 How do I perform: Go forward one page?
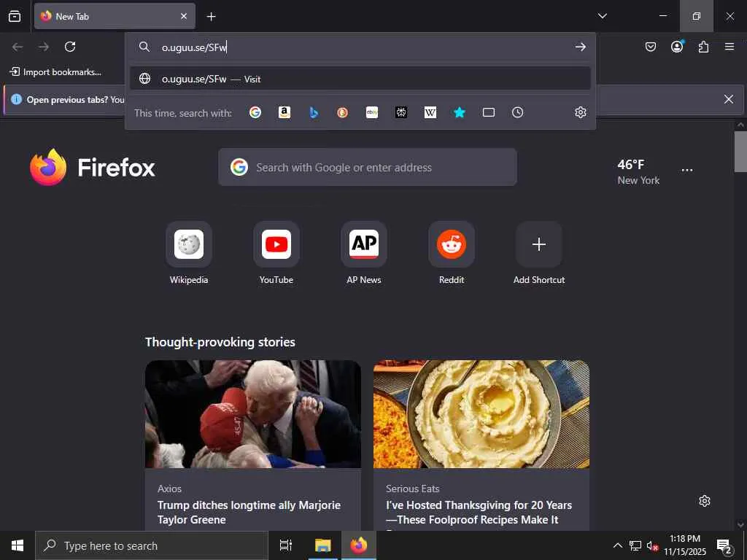(44, 47)
